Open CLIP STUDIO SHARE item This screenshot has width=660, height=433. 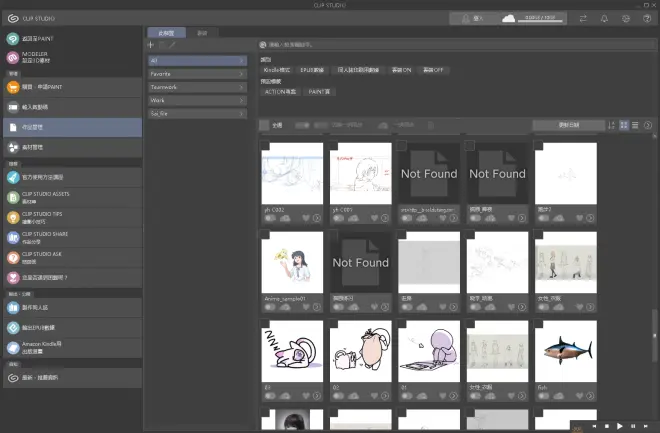[72, 238]
